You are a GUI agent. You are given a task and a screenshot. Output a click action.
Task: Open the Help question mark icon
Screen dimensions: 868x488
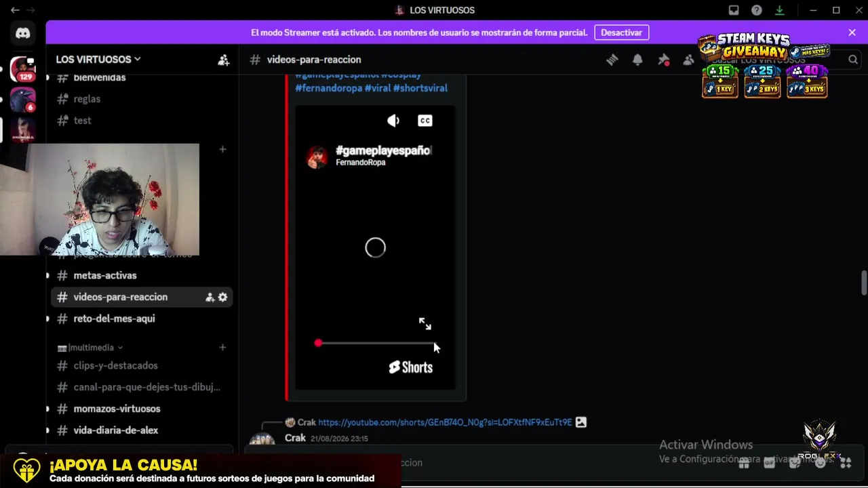757,10
